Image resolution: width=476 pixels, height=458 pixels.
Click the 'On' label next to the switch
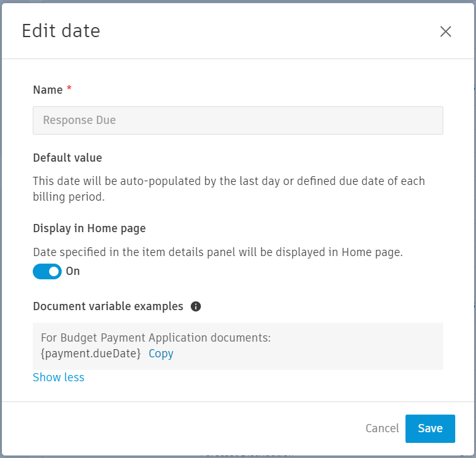(73, 271)
